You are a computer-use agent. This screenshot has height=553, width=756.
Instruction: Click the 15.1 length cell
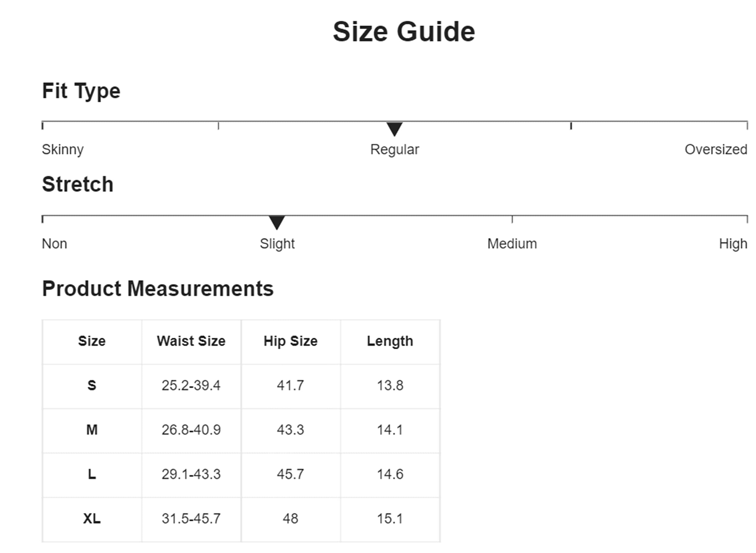click(x=390, y=519)
